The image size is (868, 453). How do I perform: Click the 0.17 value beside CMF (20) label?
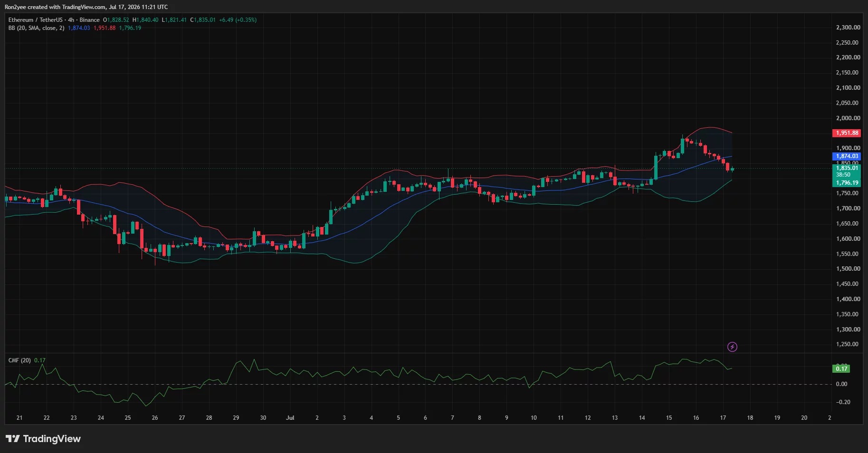pos(40,360)
